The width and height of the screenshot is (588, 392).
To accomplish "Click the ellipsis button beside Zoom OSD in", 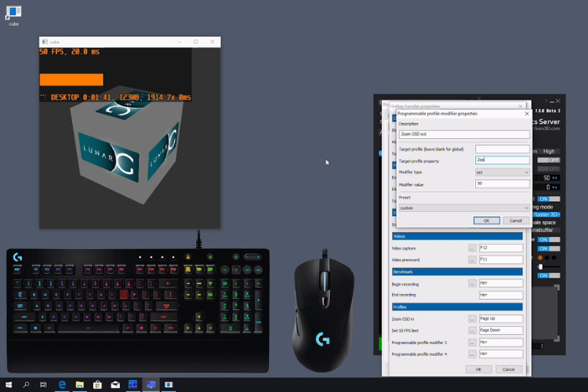I will (x=472, y=319).
